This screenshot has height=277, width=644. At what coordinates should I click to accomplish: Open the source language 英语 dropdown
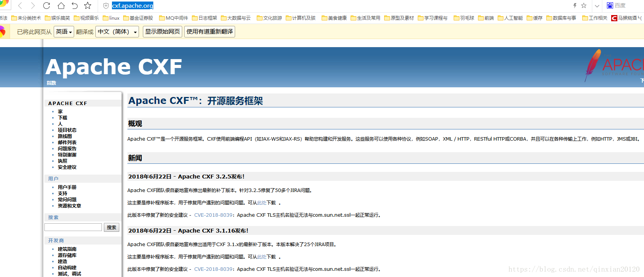pos(64,32)
